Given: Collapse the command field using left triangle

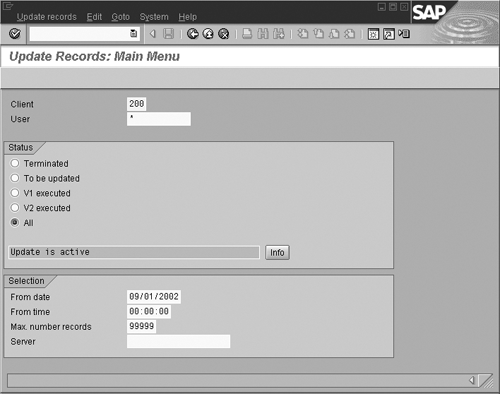Looking at the screenshot, I should [x=153, y=34].
